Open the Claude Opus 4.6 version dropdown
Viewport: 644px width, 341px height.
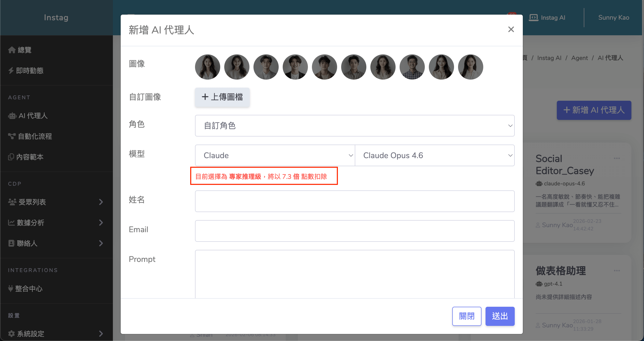435,155
